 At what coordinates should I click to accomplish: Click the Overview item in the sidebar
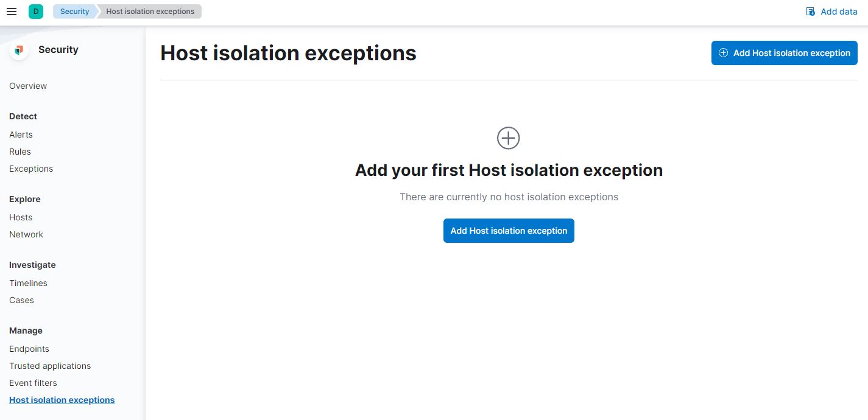tap(27, 86)
